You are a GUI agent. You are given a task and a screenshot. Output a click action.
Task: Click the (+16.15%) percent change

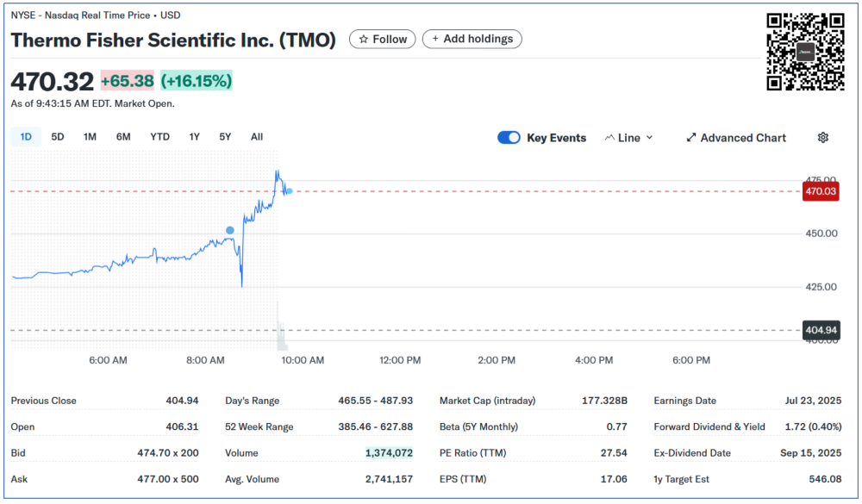(197, 81)
